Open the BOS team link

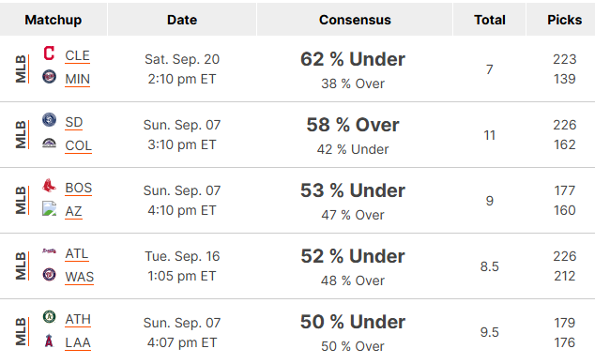pyautogui.click(x=79, y=188)
